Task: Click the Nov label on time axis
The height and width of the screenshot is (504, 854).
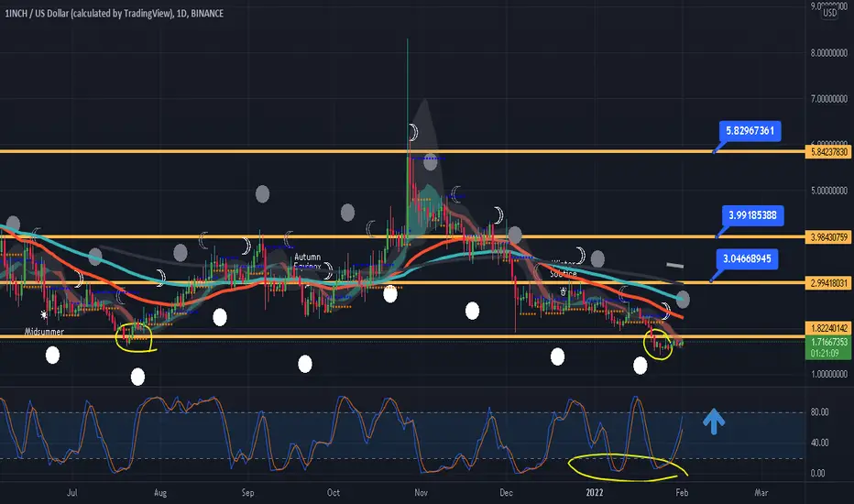Action: [x=421, y=493]
